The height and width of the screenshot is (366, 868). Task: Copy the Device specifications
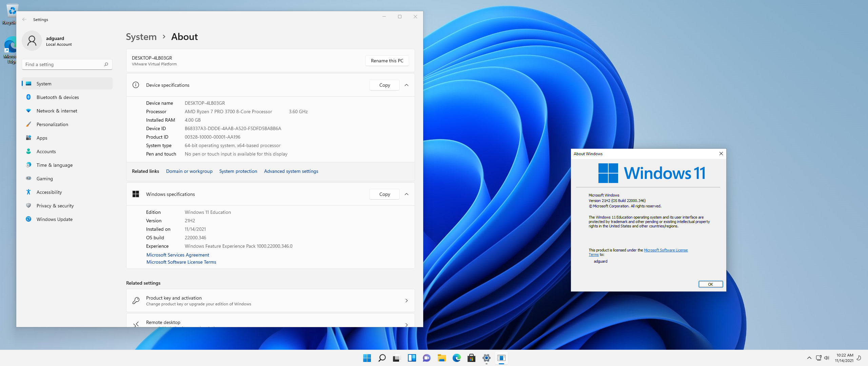[384, 85]
